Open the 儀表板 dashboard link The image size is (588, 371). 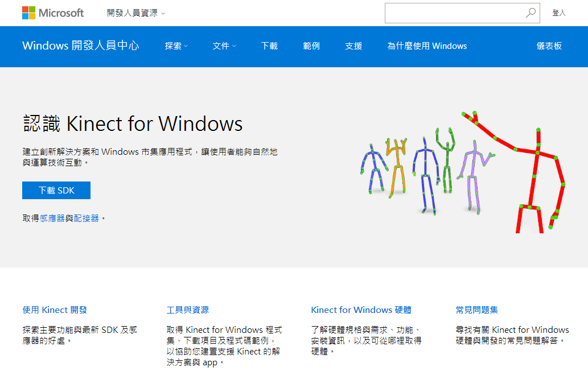549,46
